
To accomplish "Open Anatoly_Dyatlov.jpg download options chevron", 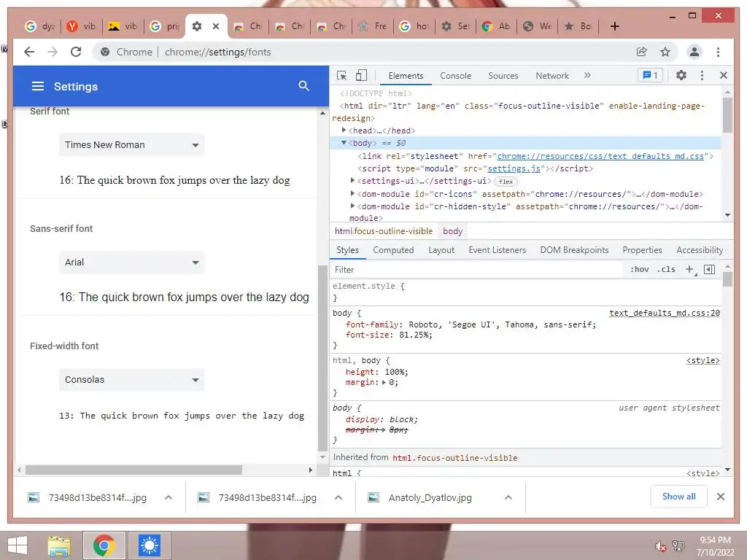I will tap(508, 497).
